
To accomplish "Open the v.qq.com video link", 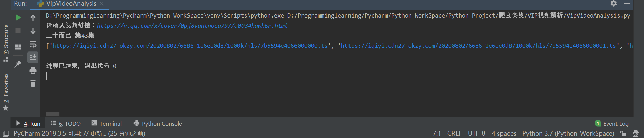I will [x=193, y=26].
